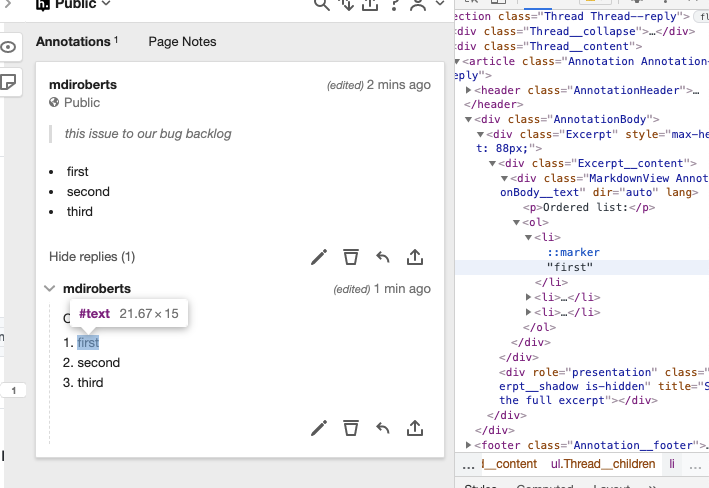This screenshot has width=709, height=488.
Task: Collapse the ol element node
Action: point(516,222)
